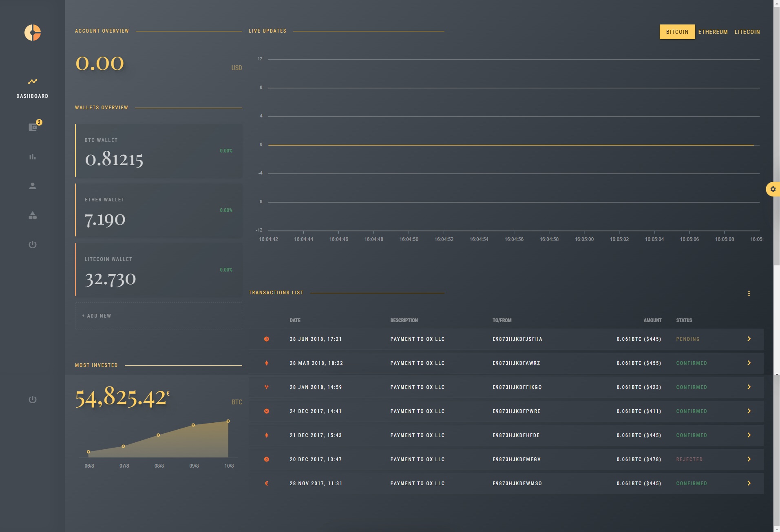Open the bar chart statistics sidebar icon

tap(33, 157)
